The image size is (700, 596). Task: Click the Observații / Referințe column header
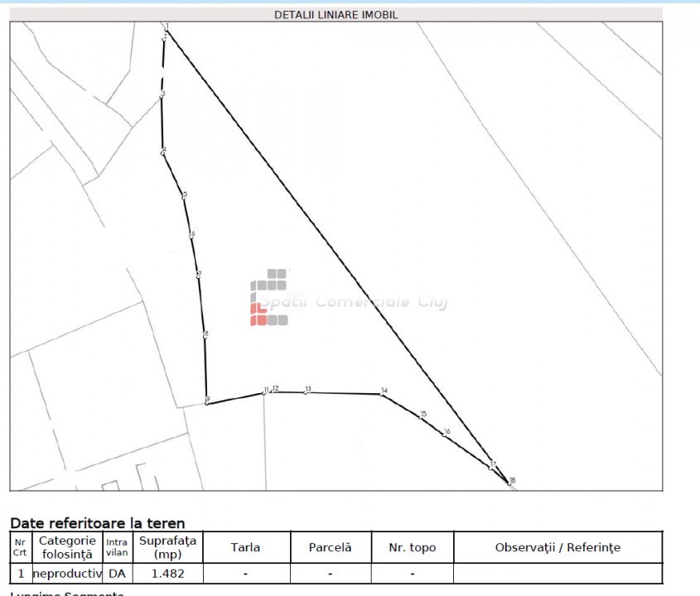pos(557,547)
